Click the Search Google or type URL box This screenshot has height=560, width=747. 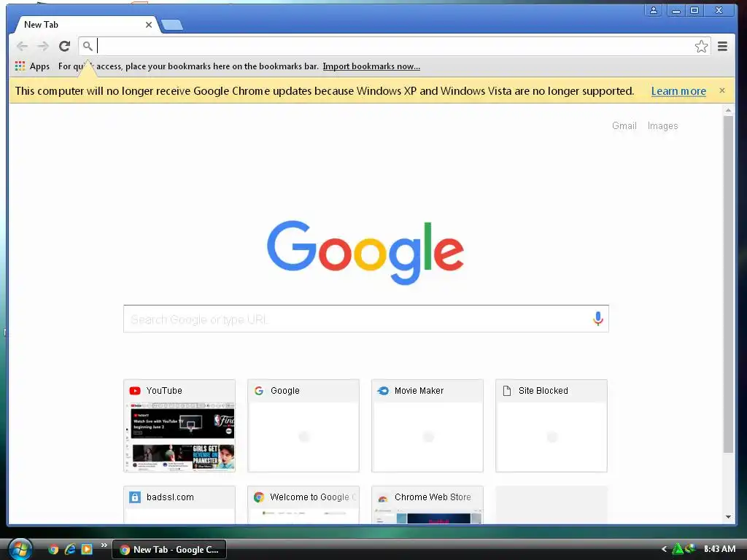[366, 319]
